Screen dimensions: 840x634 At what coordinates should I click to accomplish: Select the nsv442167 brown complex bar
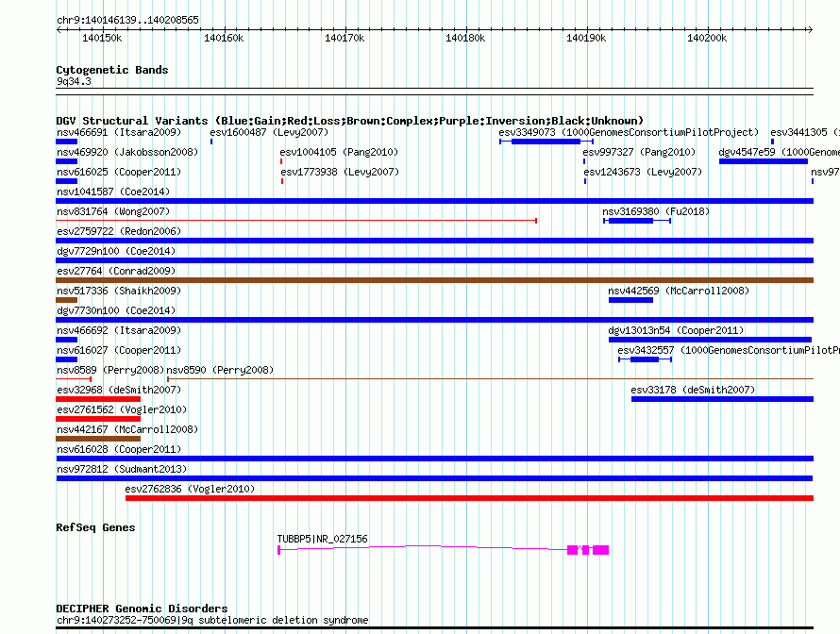click(98, 439)
